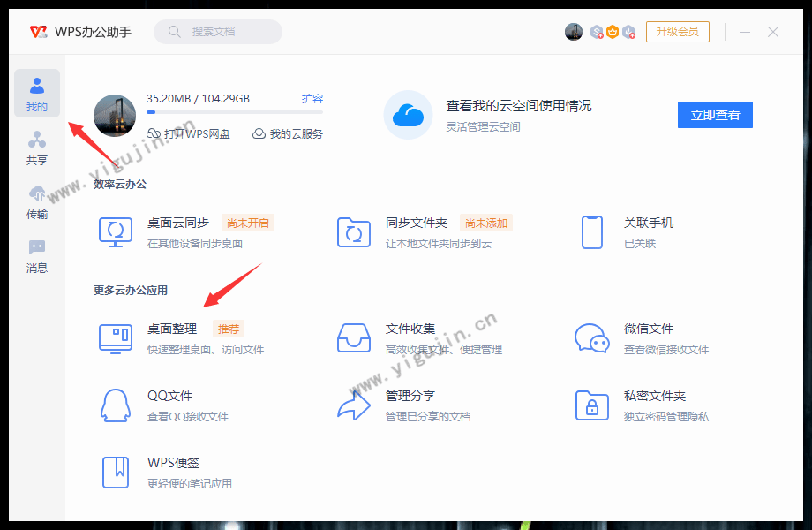Click the 查看我的云空间使用情况 heading
The width and height of the screenshot is (812, 530).
519,106
